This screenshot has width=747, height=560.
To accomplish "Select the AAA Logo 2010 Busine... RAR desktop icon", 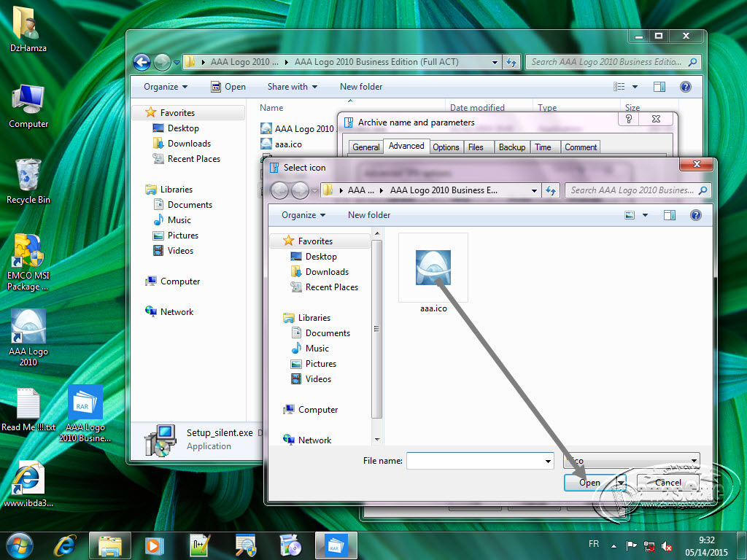I will pos(85,413).
